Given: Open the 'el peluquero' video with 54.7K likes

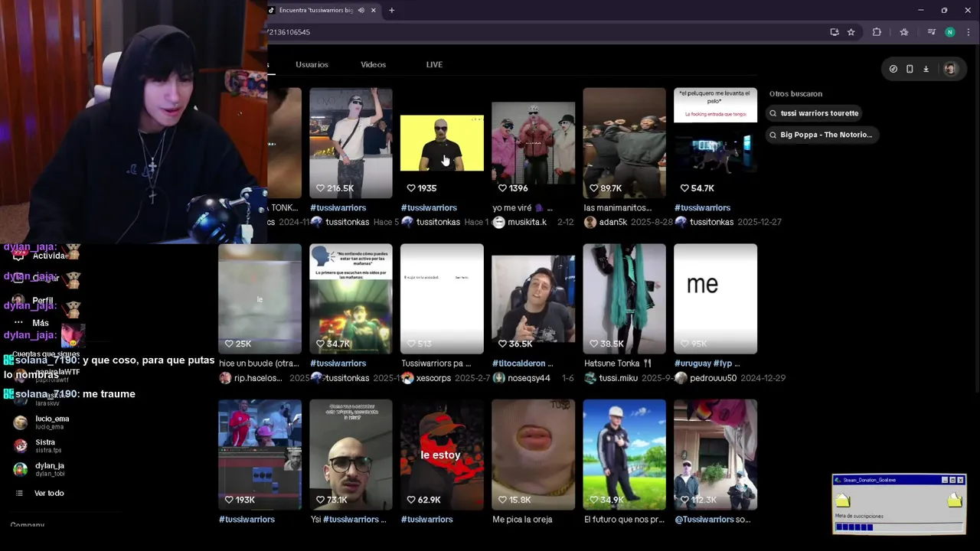Looking at the screenshot, I should click(715, 143).
